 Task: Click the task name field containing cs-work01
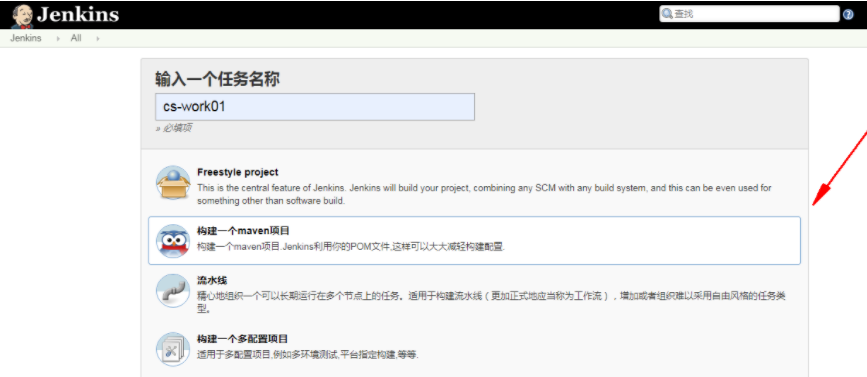[315, 107]
